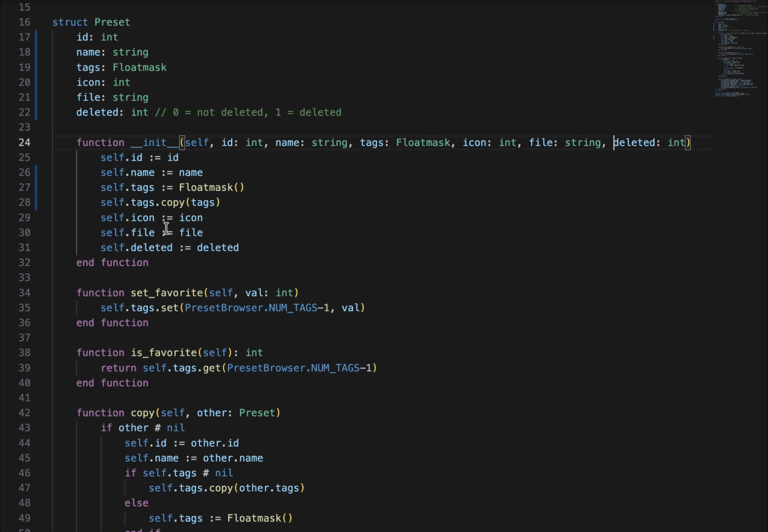Click 'tags: Floatmask' field declaration on line 19
Viewport: 768px width, 532px height.
[x=122, y=67]
